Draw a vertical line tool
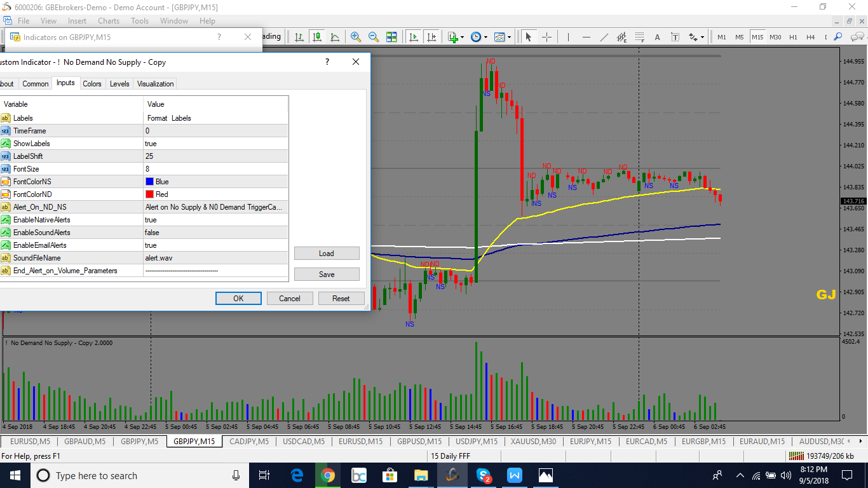The image size is (868, 488). (x=568, y=37)
